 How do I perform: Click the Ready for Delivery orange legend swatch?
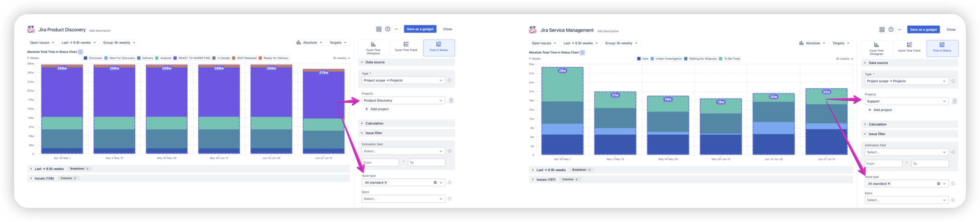(260, 58)
